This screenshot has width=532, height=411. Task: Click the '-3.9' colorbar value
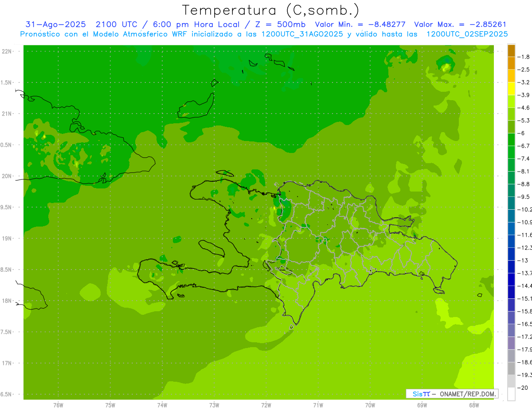click(524, 95)
